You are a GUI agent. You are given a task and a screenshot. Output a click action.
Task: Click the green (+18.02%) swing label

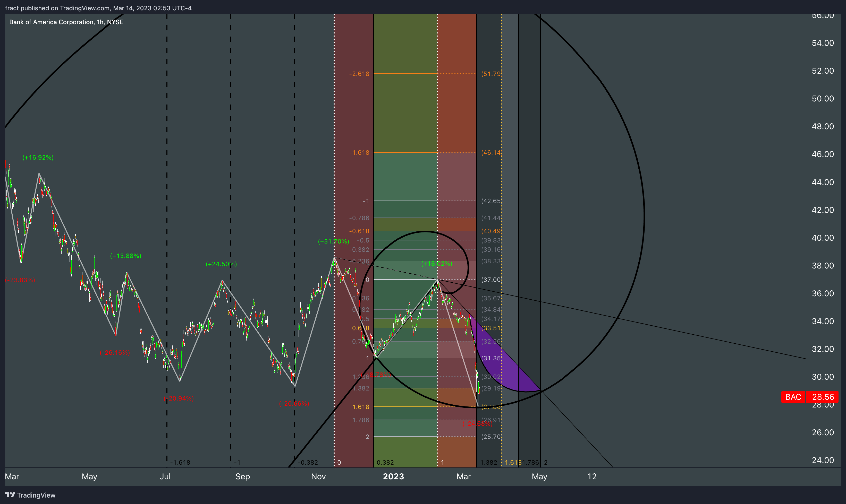click(x=437, y=264)
